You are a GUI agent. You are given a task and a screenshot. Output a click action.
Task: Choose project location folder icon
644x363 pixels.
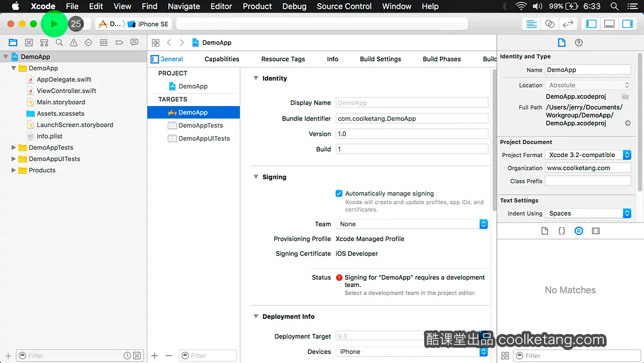(625, 96)
